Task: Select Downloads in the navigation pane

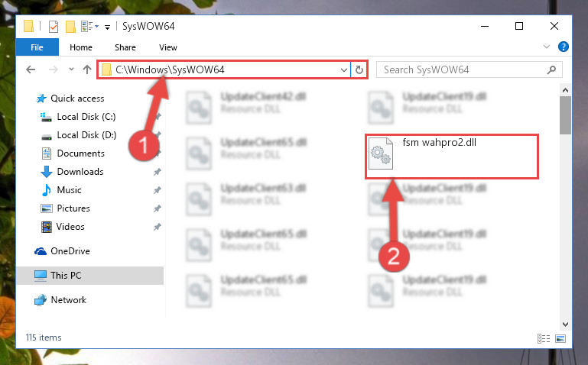Action: coord(80,172)
